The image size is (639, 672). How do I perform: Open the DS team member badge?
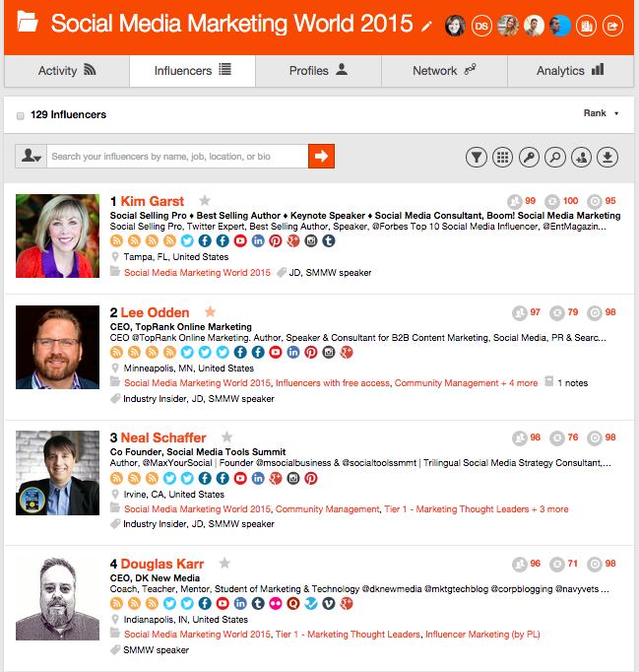(x=481, y=27)
